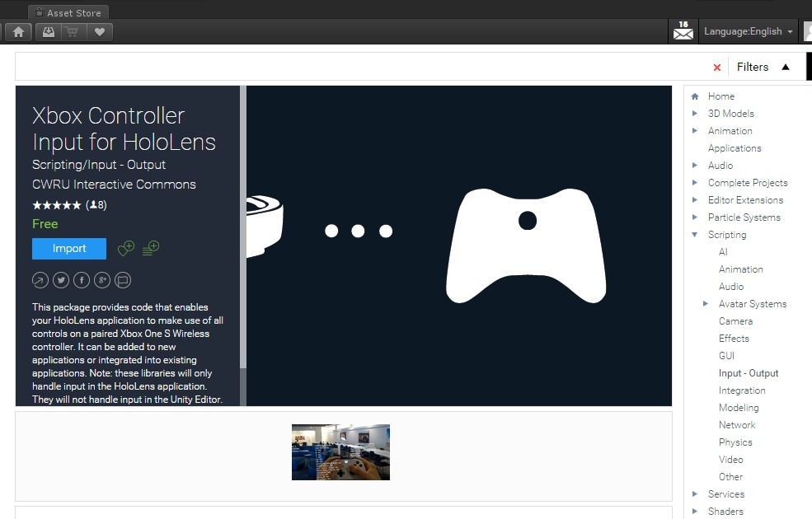Screen dimensions: 812x519
Task: Expand the Complete Projects category
Action: [695, 183]
